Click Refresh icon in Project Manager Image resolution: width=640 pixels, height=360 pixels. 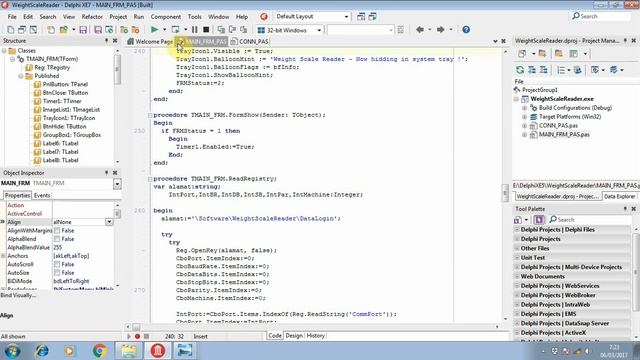[x=520, y=70]
